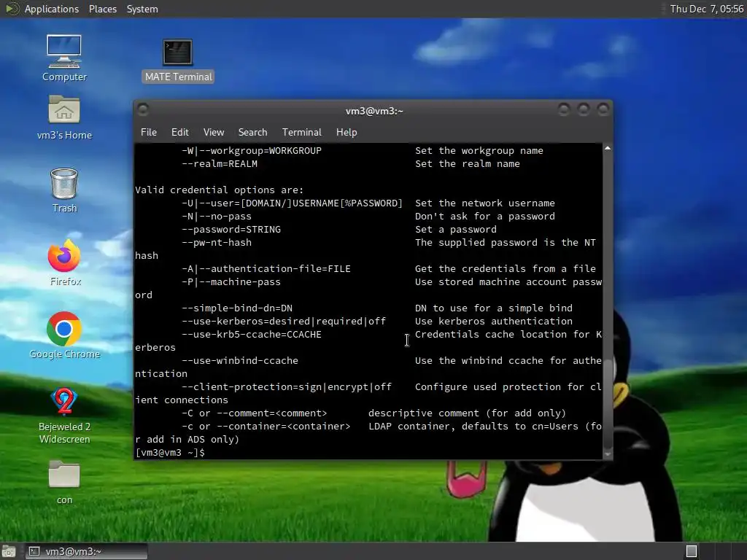Open the Trash desktop icon
Screen dimensions: 747x560
point(64,190)
